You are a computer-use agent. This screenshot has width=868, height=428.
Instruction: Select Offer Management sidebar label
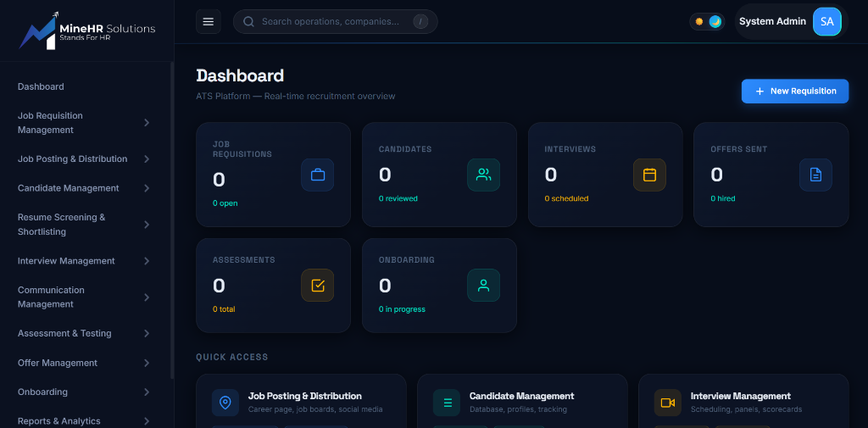(58, 363)
